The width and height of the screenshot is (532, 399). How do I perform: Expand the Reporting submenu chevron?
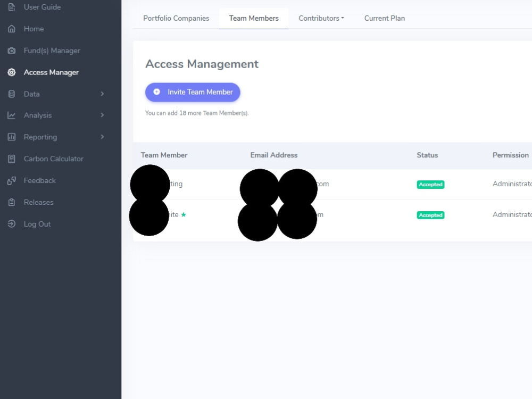tap(102, 137)
